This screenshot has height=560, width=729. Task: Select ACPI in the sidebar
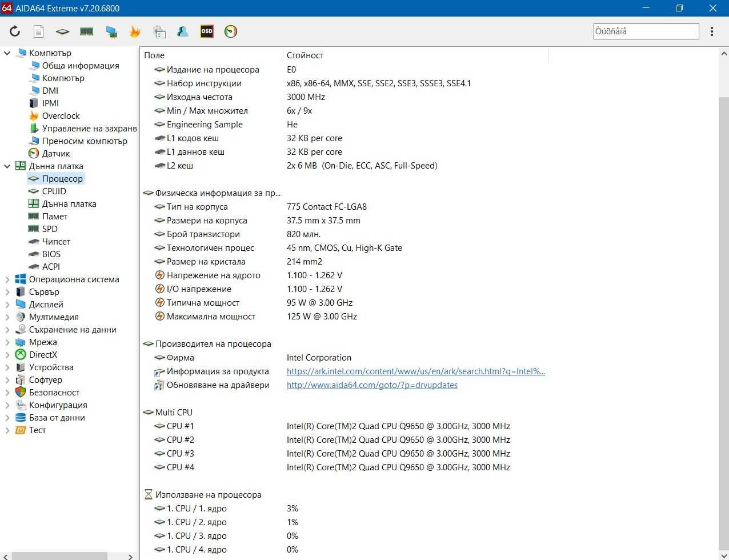[51, 267]
